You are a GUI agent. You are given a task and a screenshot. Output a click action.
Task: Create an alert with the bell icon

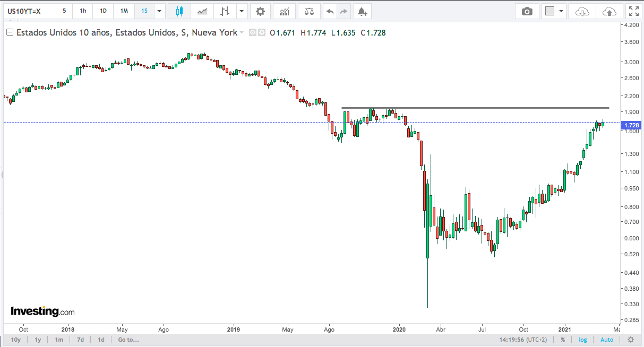[x=362, y=11]
